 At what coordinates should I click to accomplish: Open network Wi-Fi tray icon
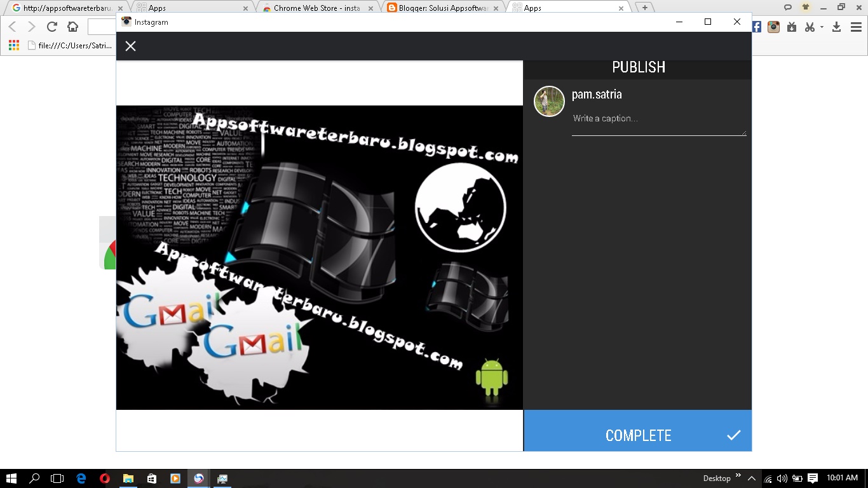(768, 478)
